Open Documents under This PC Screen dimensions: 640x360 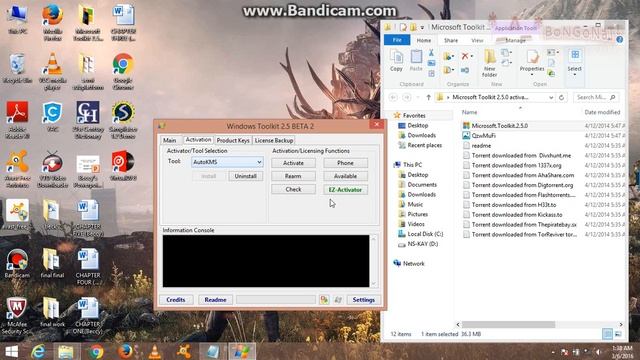(422, 185)
